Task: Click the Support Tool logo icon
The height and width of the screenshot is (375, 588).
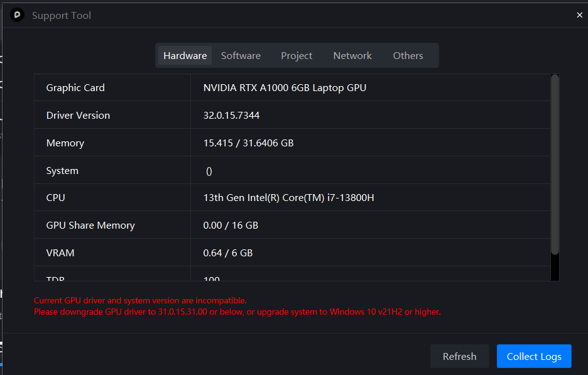Action: 17,15
